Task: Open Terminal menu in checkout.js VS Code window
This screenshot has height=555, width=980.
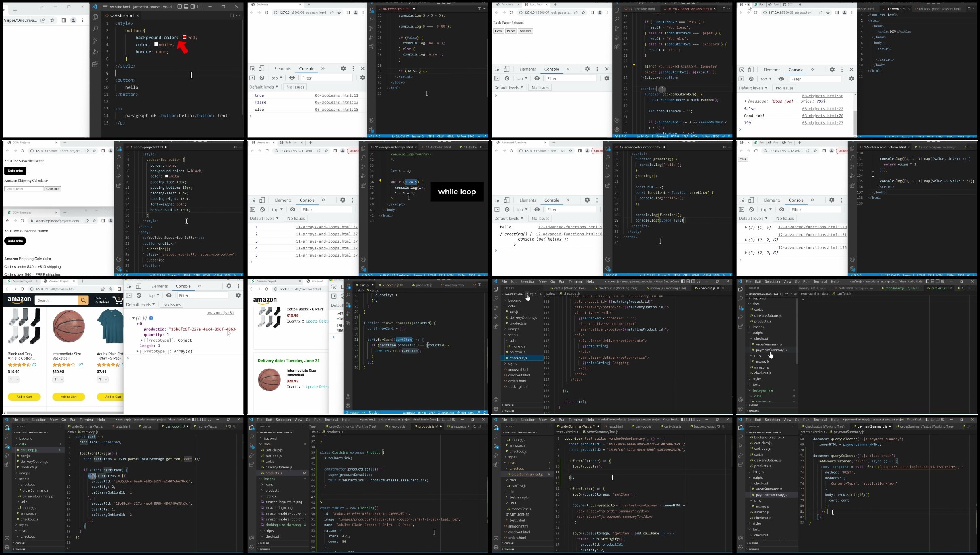Action: [575, 281]
